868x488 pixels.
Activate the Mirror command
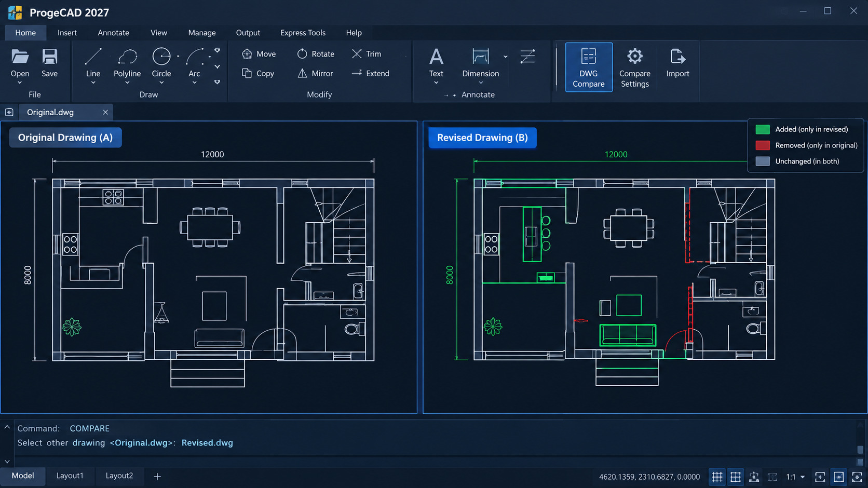pyautogui.click(x=315, y=74)
